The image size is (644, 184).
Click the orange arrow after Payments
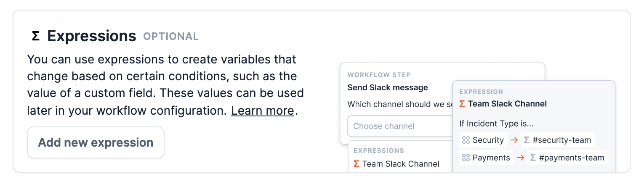[520, 158]
